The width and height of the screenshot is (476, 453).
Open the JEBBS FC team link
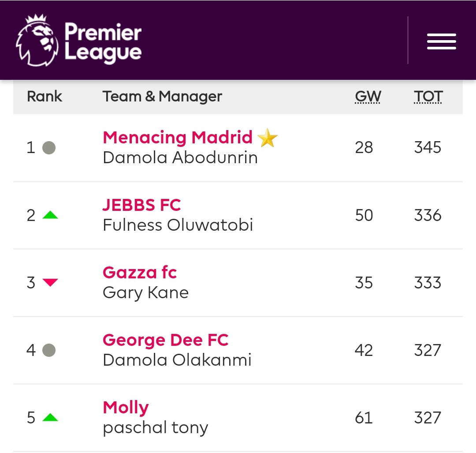pyautogui.click(x=142, y=205)
